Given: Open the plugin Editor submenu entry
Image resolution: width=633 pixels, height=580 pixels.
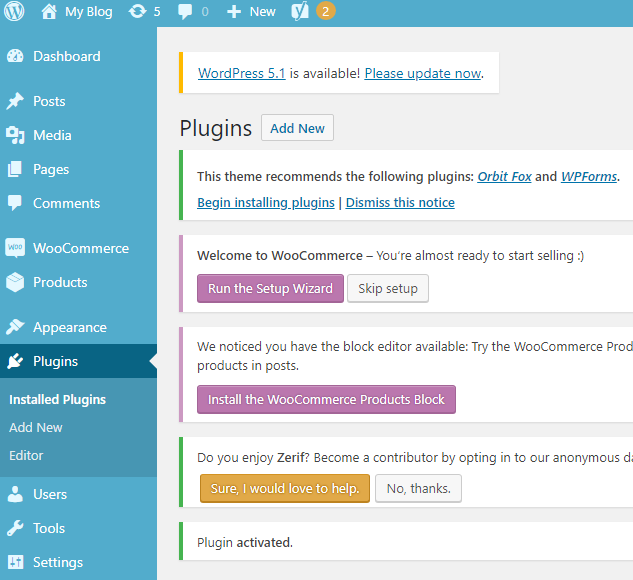Looking at the screenshot, I should [x=26, y=455].
